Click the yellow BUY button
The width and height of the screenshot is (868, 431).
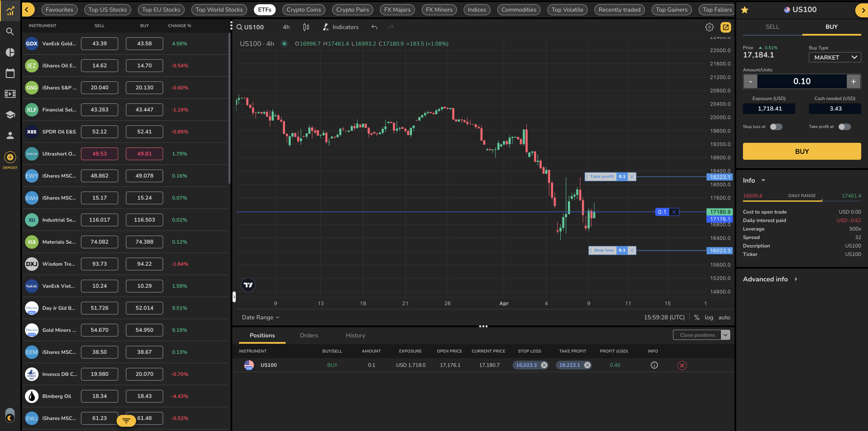click(802, 151)
